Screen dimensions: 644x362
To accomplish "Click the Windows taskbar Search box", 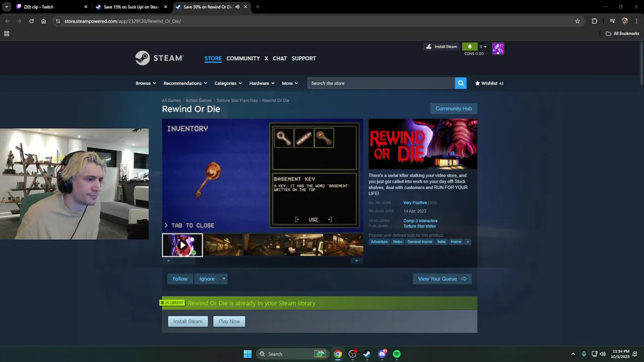I will [292, 354].
